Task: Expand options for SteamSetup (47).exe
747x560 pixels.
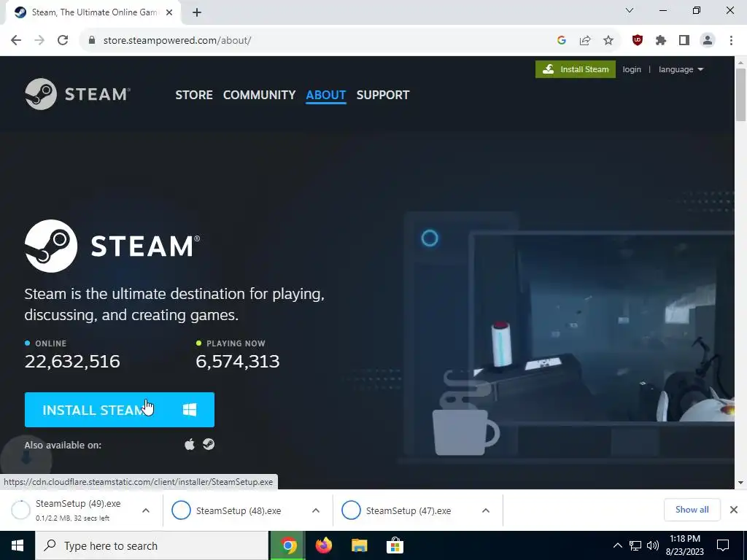Action: click(x=485, y=510)
